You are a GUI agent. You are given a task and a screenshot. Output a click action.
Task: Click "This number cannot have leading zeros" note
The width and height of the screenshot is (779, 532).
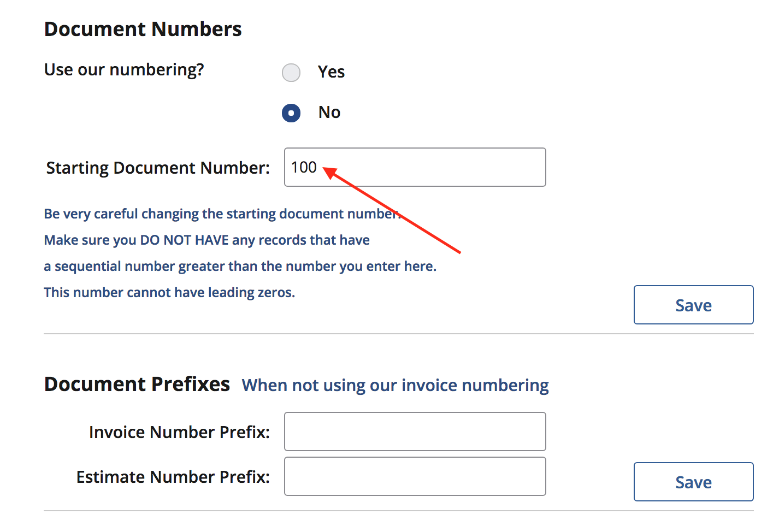(169, 292)
